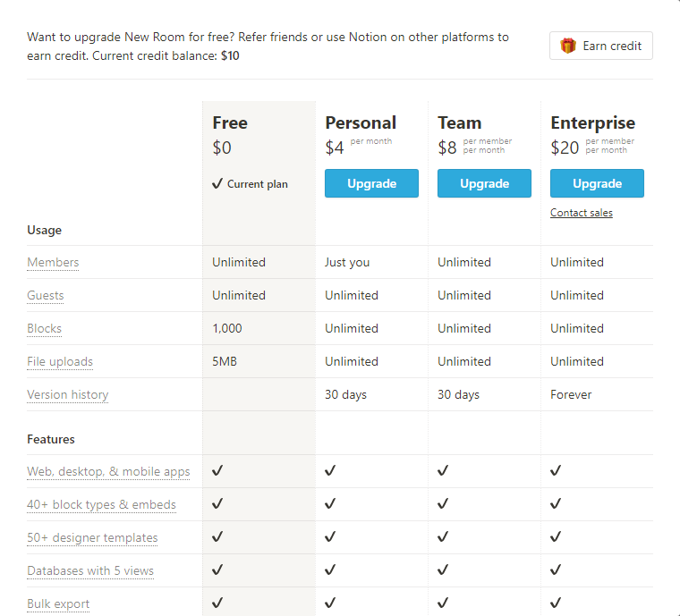Viewport: 680px width, 616px height.
Task: Upgrade to the Enterprise plan
Action: [597, 183]
